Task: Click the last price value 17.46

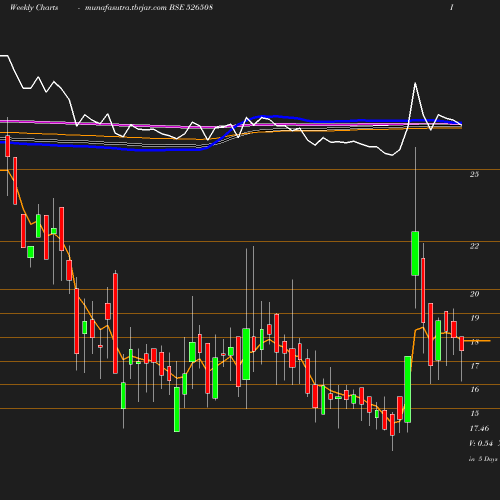Action: (479, 428)
